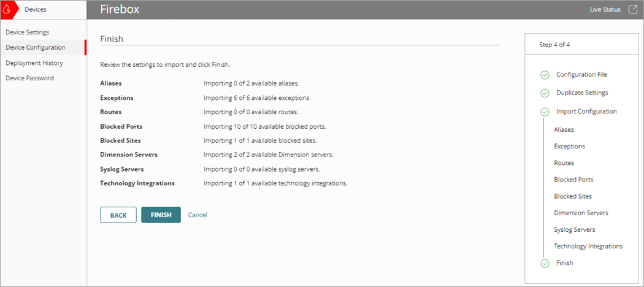Select Exceptions sub-step in wizard panel
This screenshot has width=644, height=287.
(570, 146)
